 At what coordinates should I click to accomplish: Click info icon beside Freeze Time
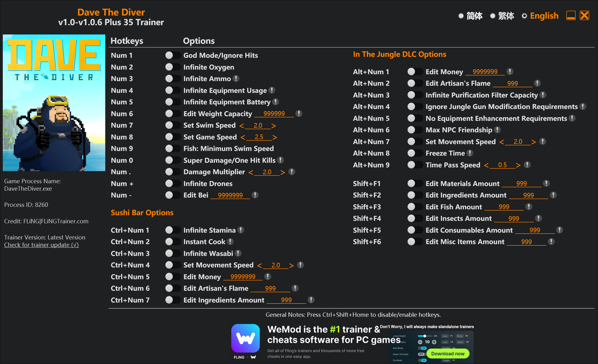pyautogui.click(x=470, y=153)
